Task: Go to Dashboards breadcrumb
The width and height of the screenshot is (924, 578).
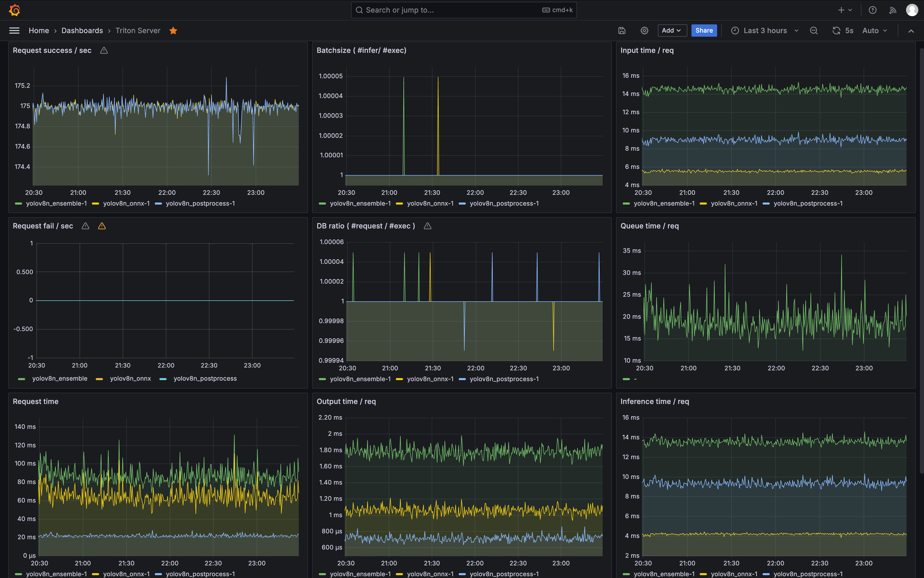Action: coord(82,31)
